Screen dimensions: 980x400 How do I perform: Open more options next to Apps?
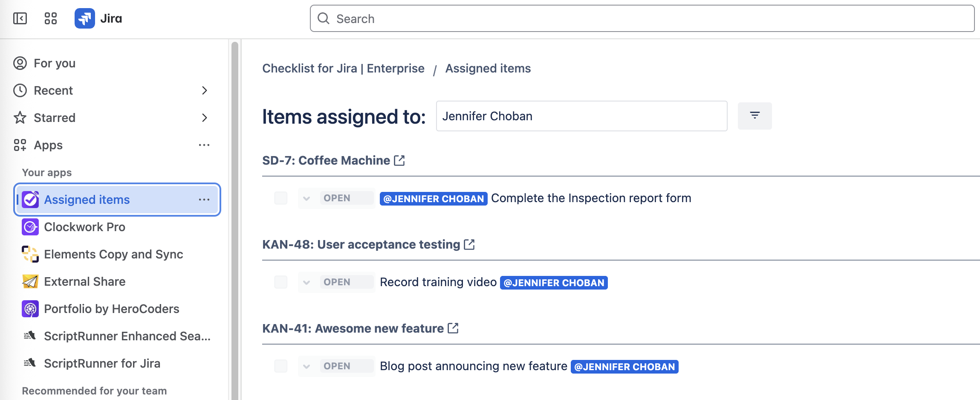tap(204, 145)
